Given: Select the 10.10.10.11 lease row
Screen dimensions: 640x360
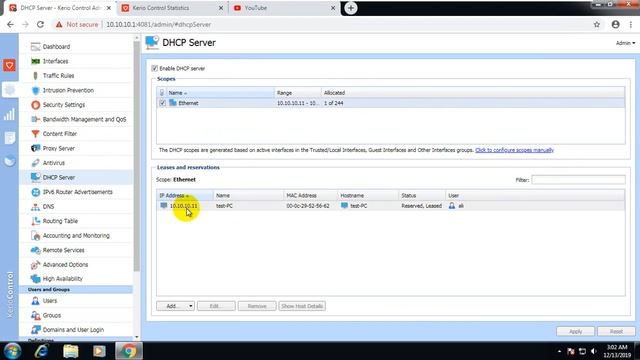Looking at the screenshot, I should 390,206.
